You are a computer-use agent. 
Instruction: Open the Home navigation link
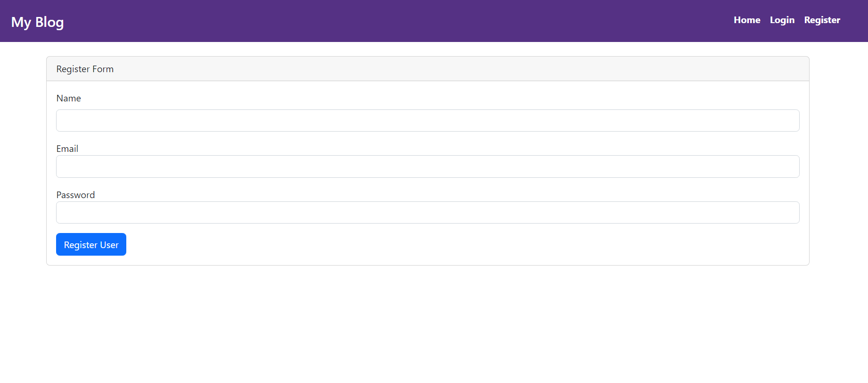746,20
